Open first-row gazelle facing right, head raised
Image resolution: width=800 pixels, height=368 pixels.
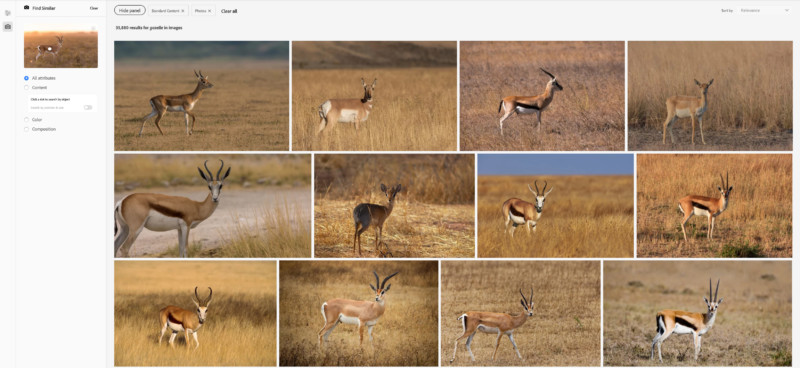pyautogui.click(x=542, y=96)
